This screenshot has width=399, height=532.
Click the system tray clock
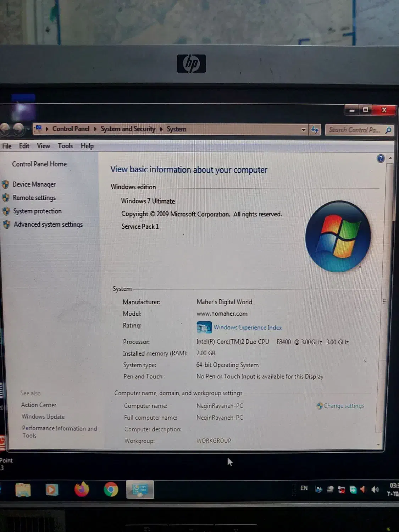tap(393, 489)
